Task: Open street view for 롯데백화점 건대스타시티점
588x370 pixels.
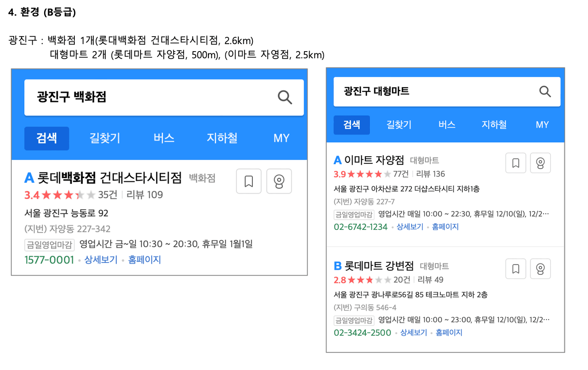Action: (x=279, y=181)
